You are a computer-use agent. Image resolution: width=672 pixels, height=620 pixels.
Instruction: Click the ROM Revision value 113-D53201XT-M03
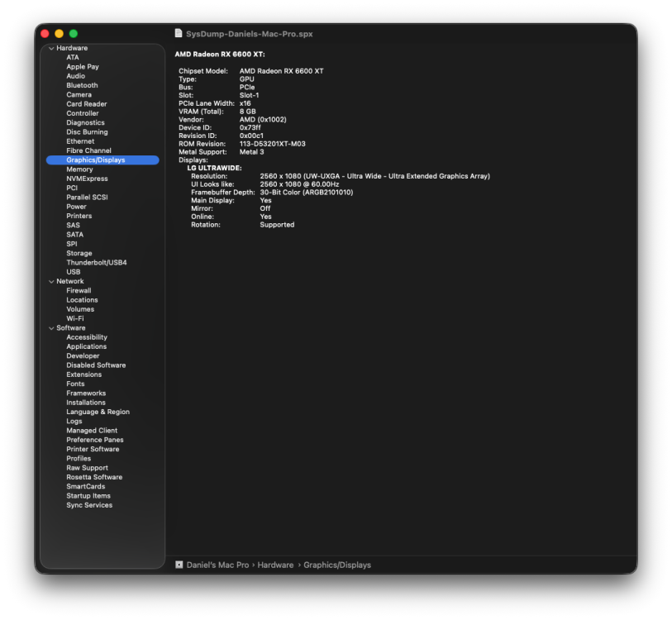[273, 144]
